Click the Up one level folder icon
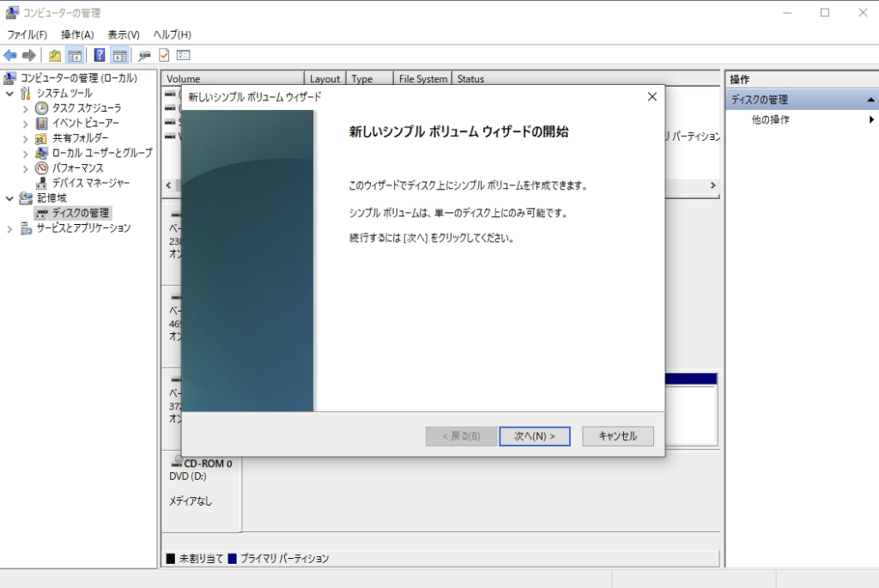Screen dimensions: 879x588 55,56
